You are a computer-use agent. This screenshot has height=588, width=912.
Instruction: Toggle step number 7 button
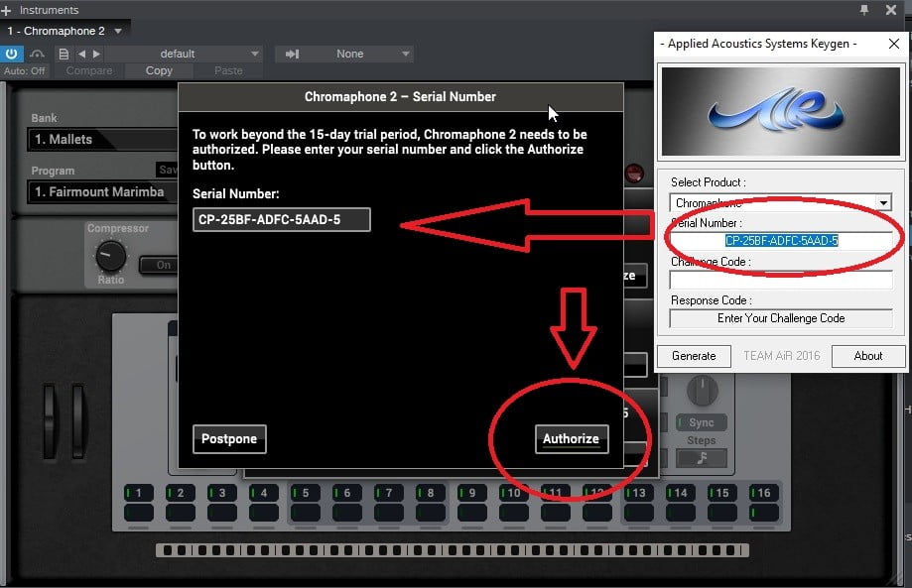click(389, 493)
